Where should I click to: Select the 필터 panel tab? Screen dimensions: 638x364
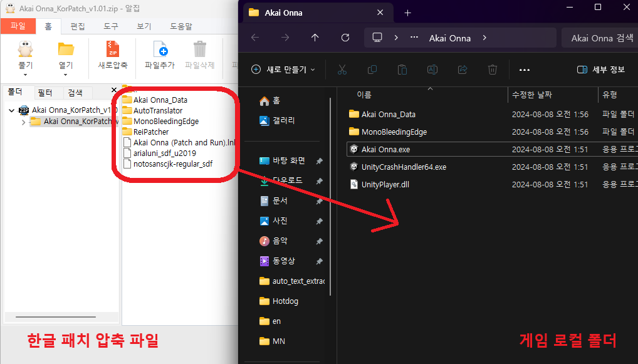44,93
